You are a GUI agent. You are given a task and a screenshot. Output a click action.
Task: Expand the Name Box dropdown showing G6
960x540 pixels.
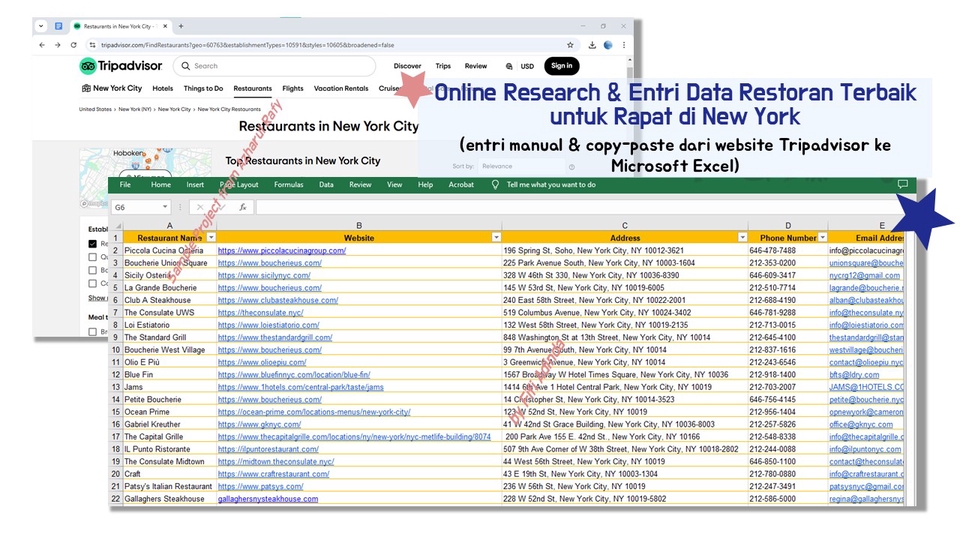pyautogui.click(x=165, y=207)
